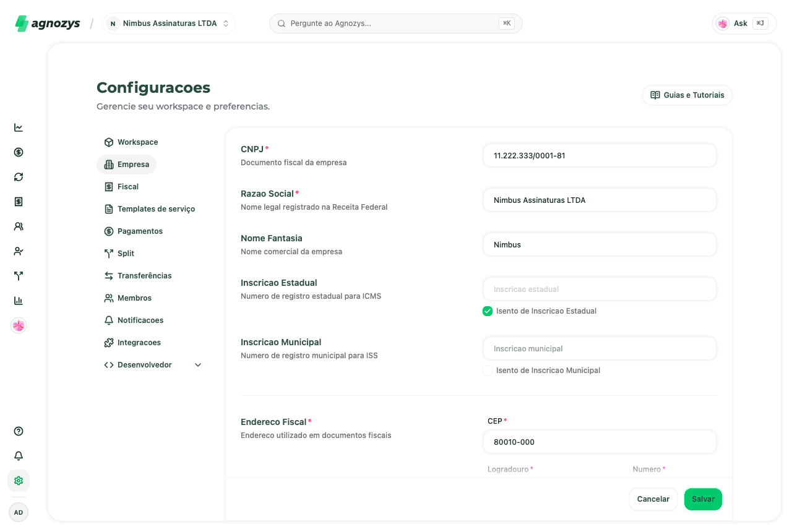Click the Configuracoes page heading

coord(153,87)
